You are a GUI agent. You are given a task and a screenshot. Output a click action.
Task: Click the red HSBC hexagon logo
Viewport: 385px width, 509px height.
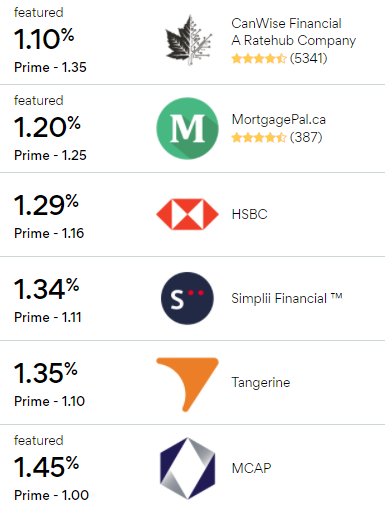coord(187,214)
